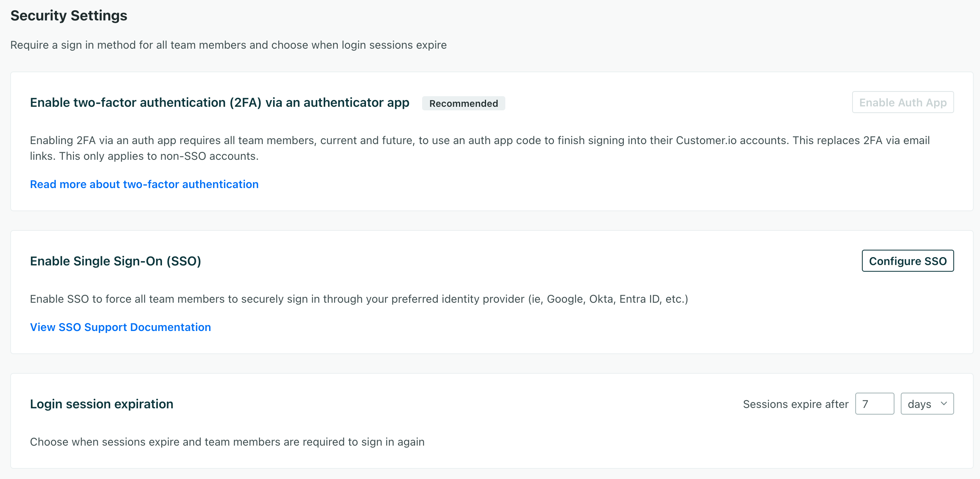
Task: Click the Require a sign in method subtitle
Action: point(228,45)
